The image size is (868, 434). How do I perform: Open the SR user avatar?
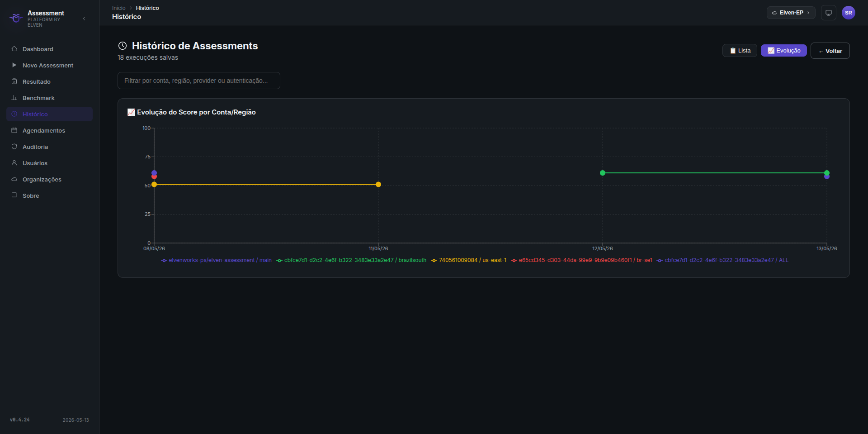point(849,13)
